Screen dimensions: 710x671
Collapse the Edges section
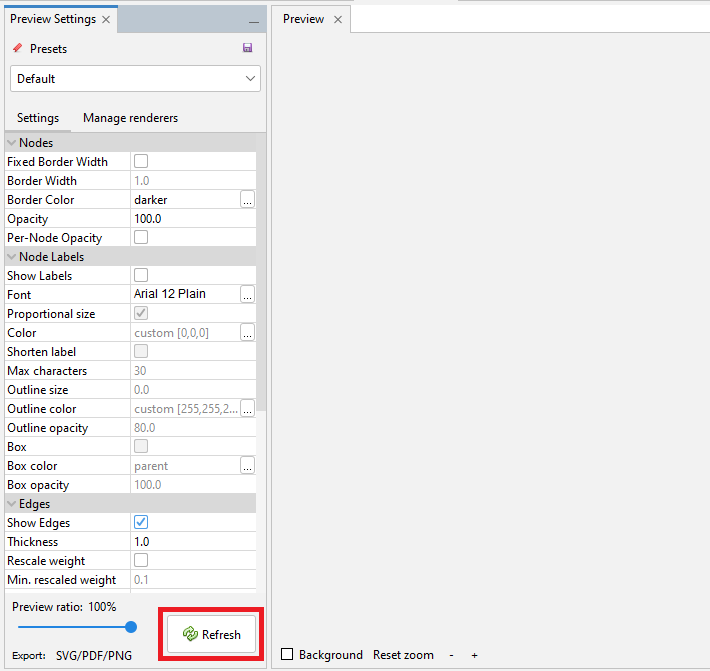coord(12,504)
